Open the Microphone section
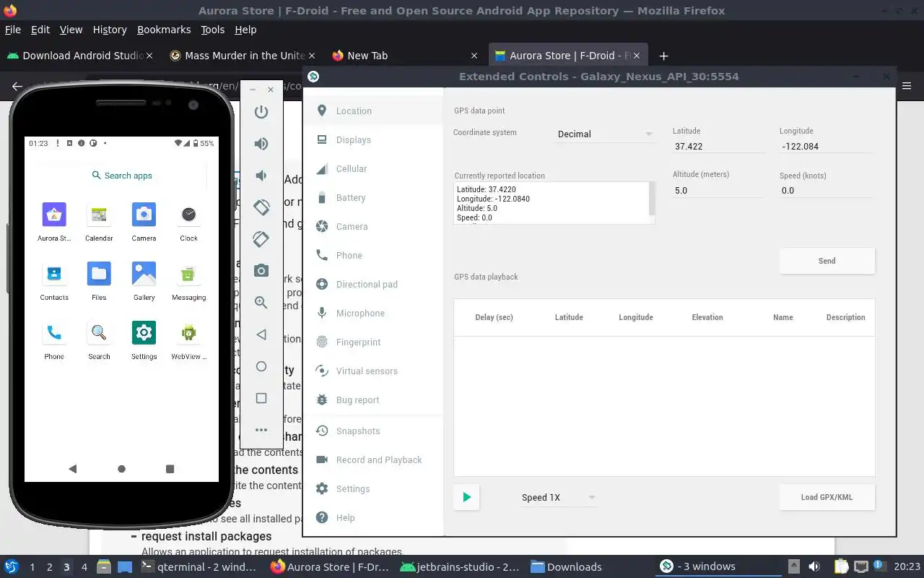The image size is (924, 578). pos(372,313)
